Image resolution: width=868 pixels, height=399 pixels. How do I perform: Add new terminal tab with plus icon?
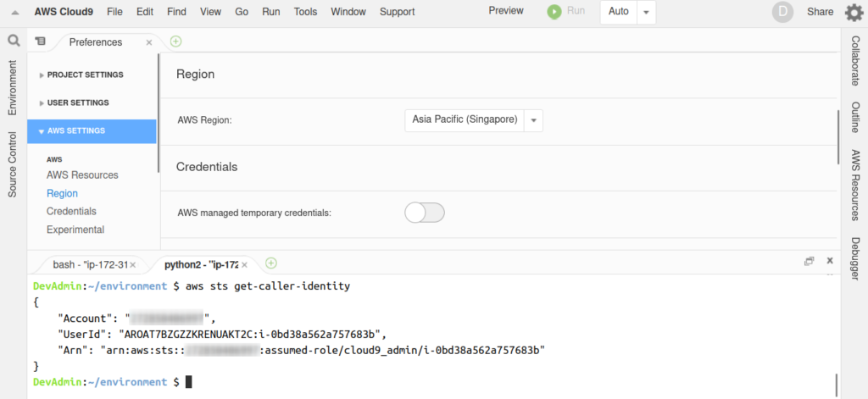point(270,263)
